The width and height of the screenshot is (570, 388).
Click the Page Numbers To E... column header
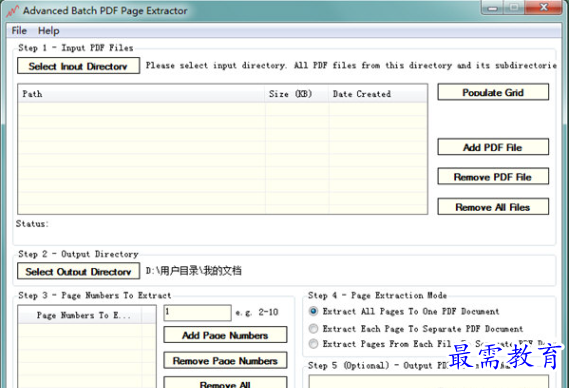[80, 315]
